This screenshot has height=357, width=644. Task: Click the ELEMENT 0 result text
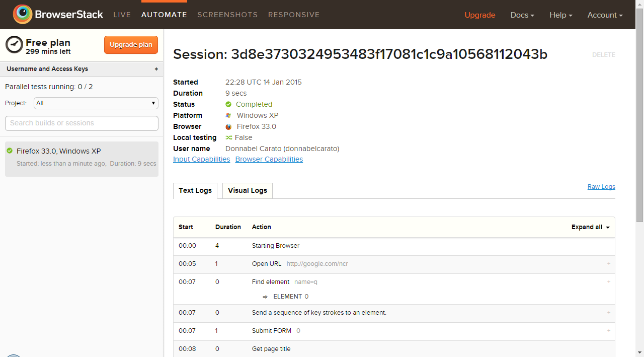(291, 297)
